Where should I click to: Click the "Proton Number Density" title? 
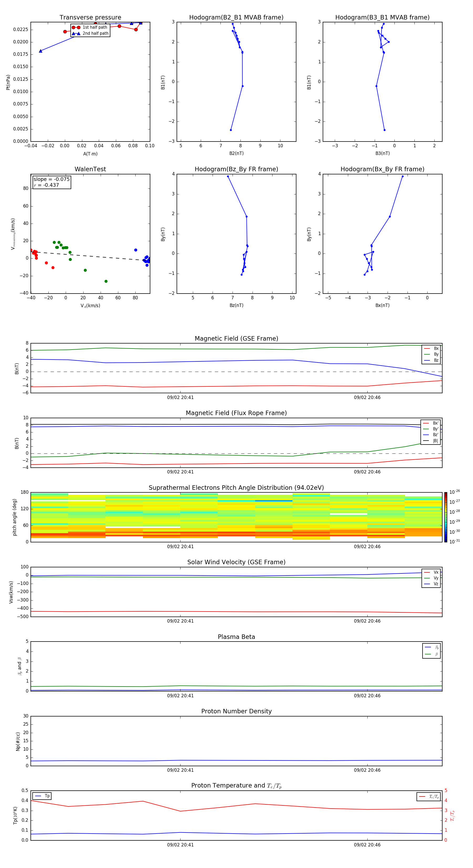236,711
